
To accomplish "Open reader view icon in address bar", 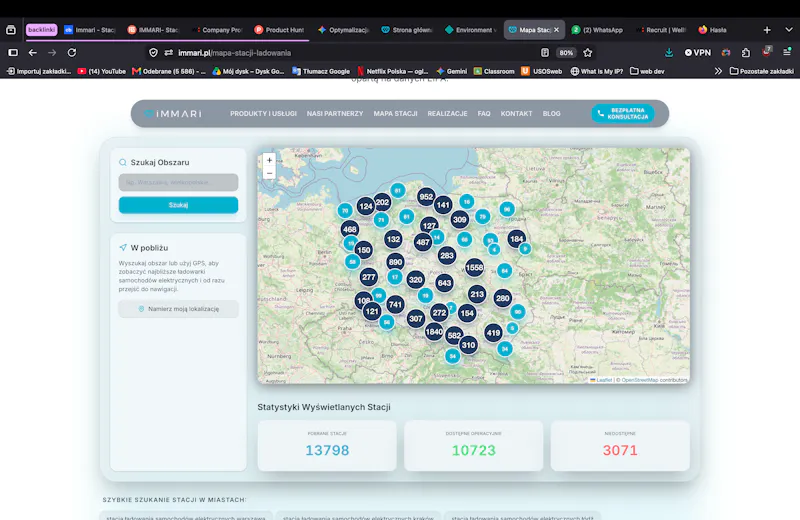I will tap(545, 53).
